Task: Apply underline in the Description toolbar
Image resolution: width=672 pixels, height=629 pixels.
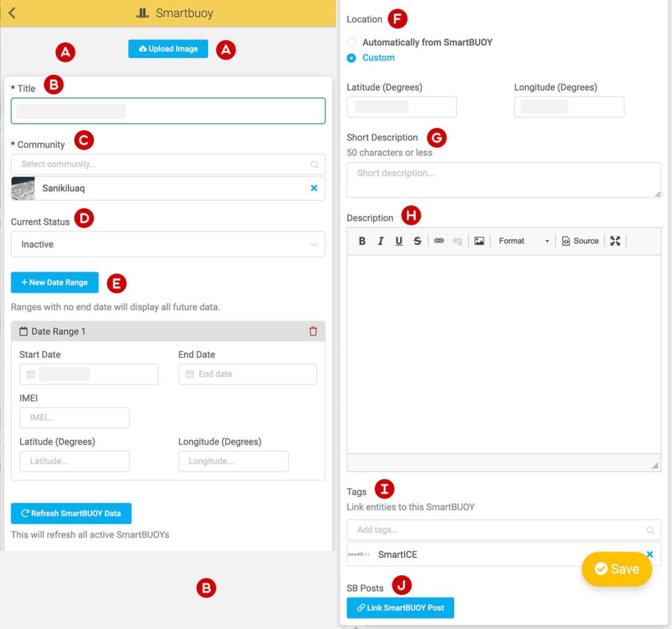Action: click(398, 241)
